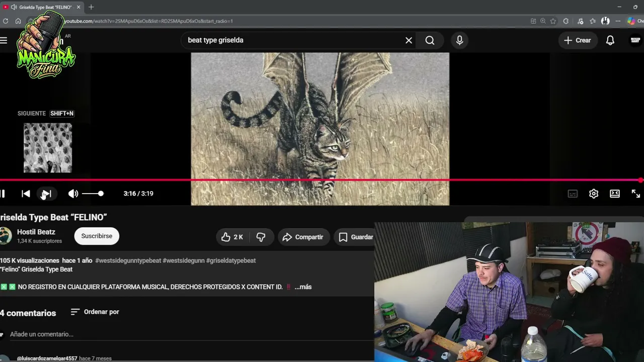Close the Griselda Type Beat tab
Screen dimensions: 644x362
coord(78,7)
